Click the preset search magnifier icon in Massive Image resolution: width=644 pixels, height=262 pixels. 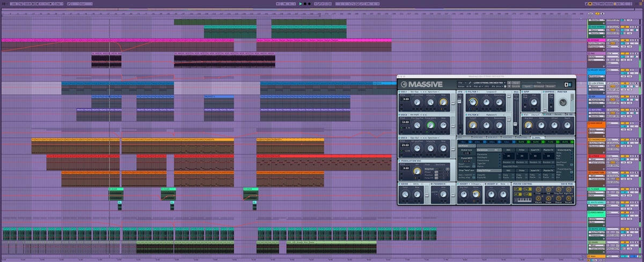point(470,83)
